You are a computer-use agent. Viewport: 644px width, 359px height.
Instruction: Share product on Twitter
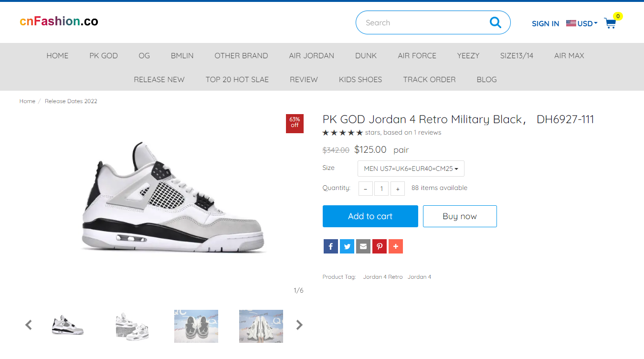click(x=347, y=246)
